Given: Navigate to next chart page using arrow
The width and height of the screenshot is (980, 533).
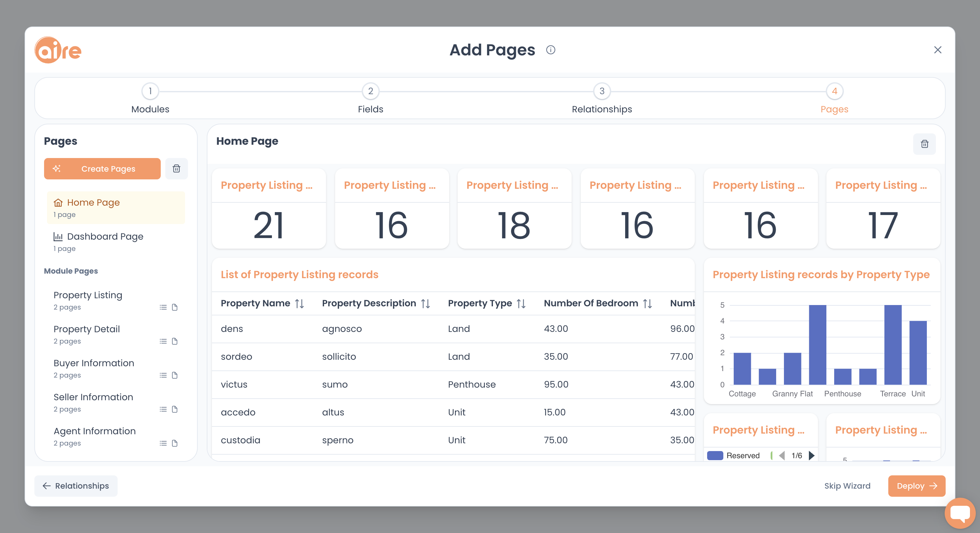Looking at the screenshot, I should click(x=812, y=456).
